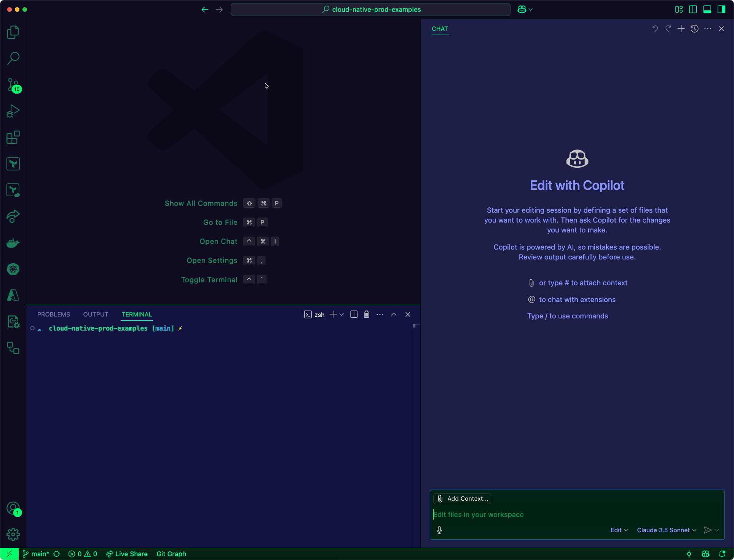This screenshot has width=734, height=560.
Task: Click the remote window indicator in status bar
Action: 9,554
